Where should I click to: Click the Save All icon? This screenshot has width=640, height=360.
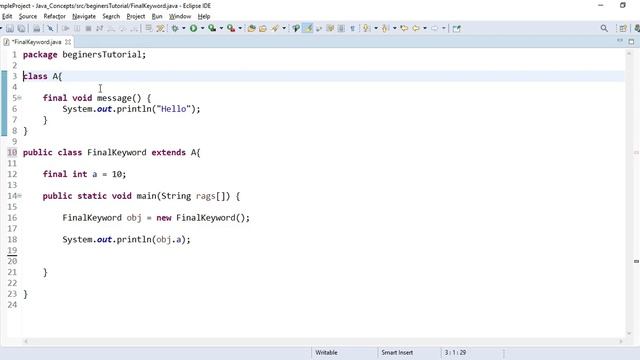point(21,29)
